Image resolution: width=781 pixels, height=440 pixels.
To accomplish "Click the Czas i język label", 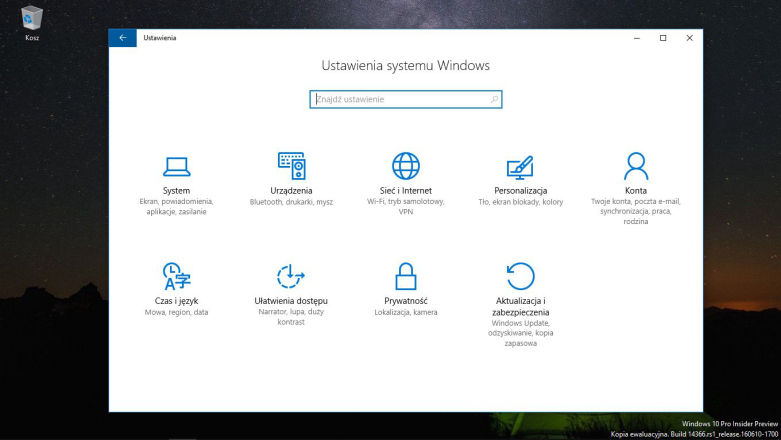I will coord(176,301).
